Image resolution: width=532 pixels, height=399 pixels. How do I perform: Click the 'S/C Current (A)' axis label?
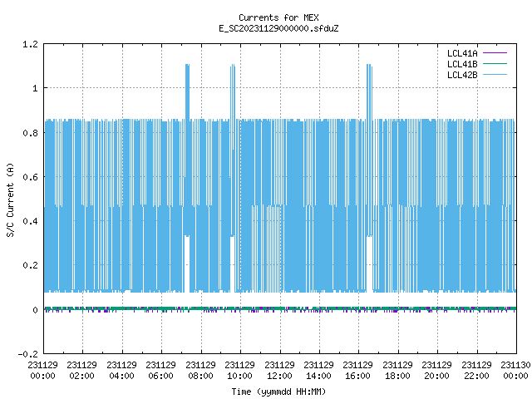[10, 199]
